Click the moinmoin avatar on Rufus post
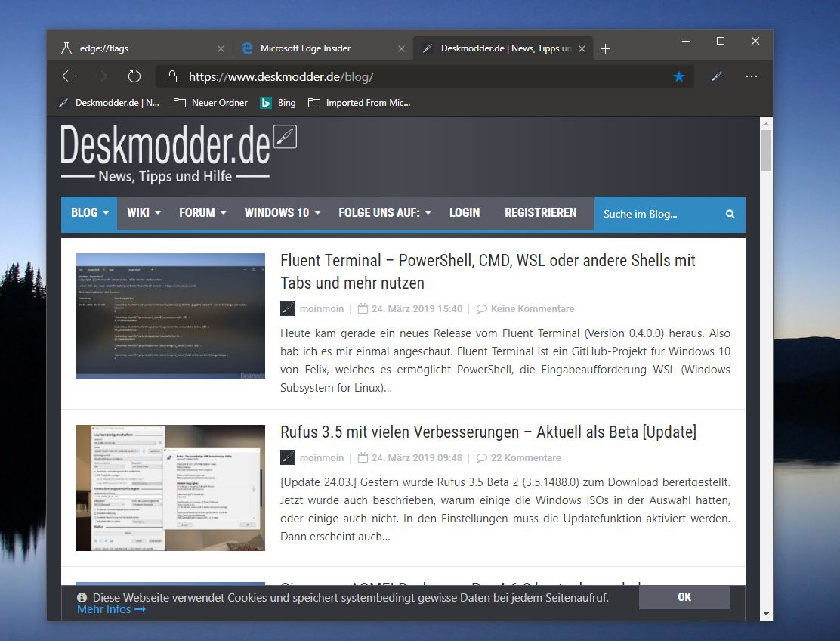 tap(288, 457)
